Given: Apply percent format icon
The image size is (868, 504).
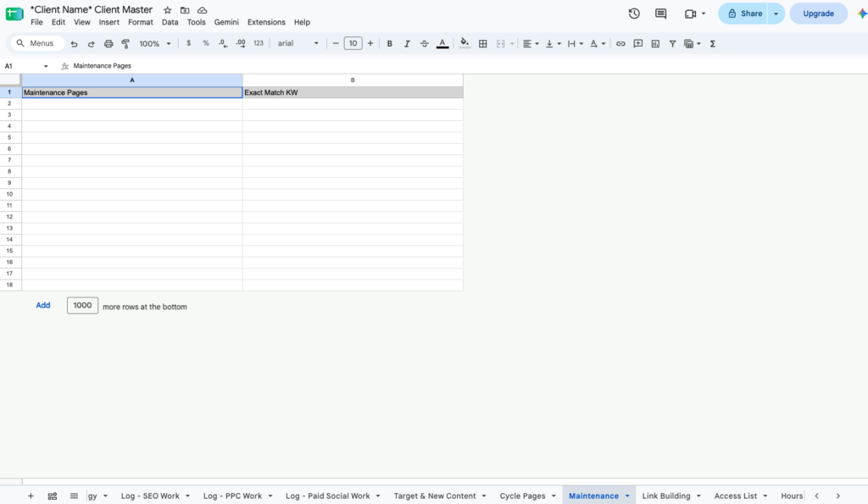Looking at the screenshot, I should click(206, 43).
